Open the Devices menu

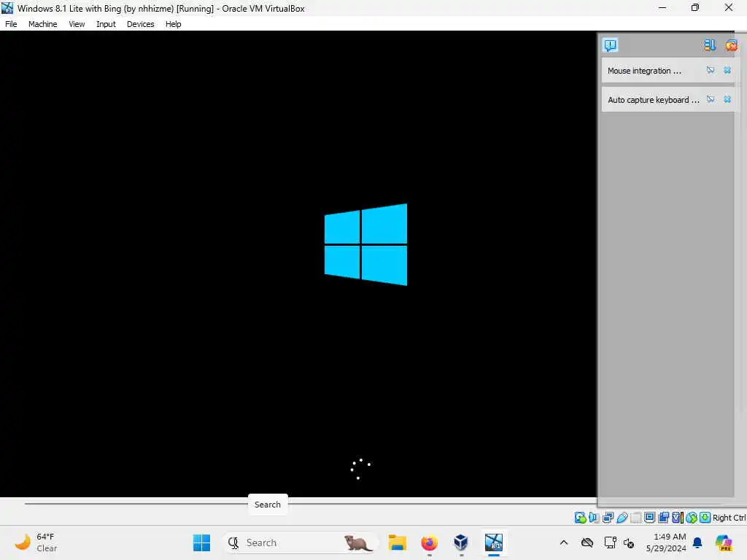(140, 24)
